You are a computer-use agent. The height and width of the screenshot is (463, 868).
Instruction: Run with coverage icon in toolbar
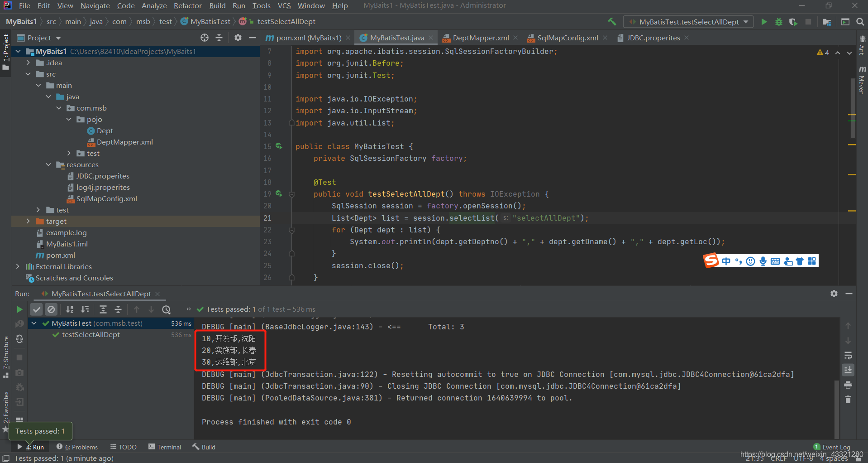[x=793, y=22]
